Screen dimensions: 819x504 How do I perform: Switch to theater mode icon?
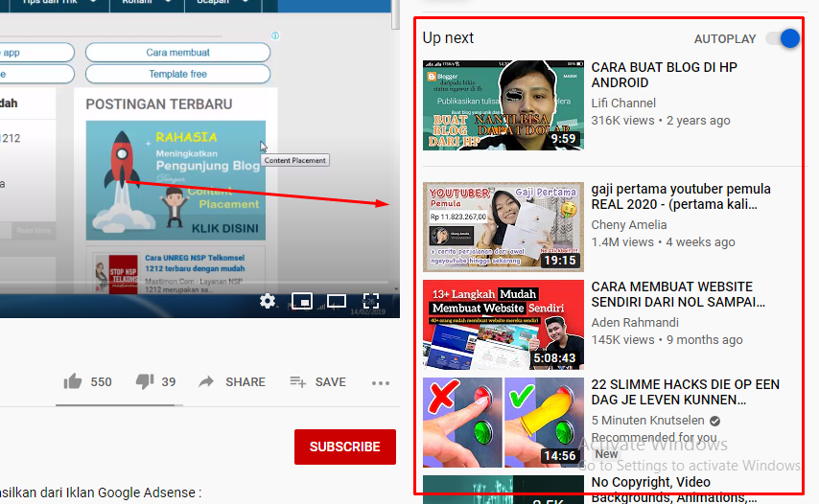(x=337, y=301)
